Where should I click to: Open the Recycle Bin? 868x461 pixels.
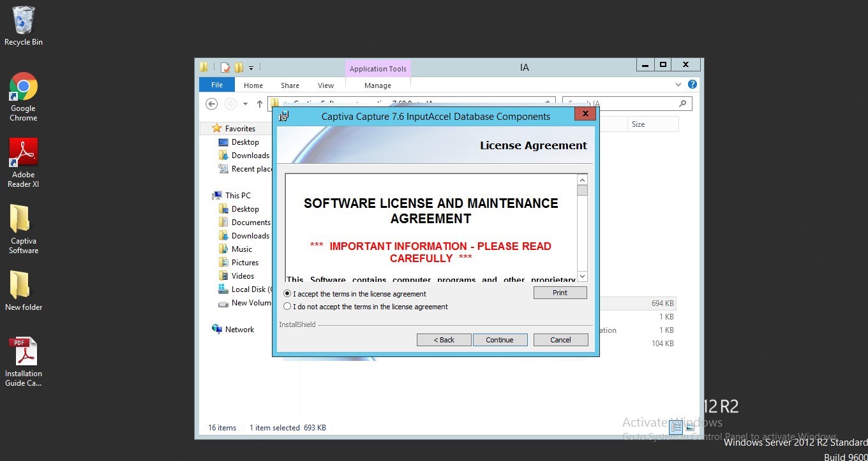(x=23, y=19)
